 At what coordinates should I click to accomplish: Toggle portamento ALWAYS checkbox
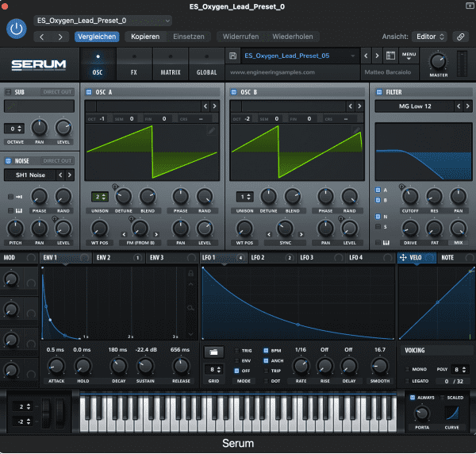413,397
